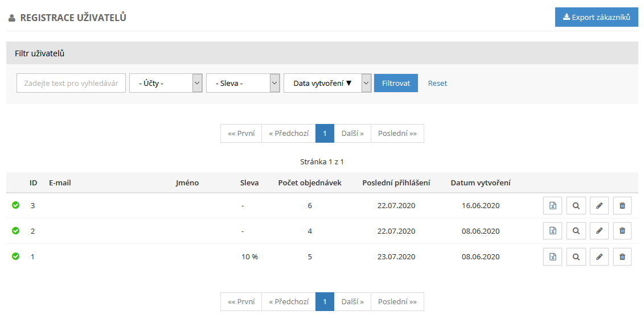
Task: Focus the user search text field
Action: [71, 83]
